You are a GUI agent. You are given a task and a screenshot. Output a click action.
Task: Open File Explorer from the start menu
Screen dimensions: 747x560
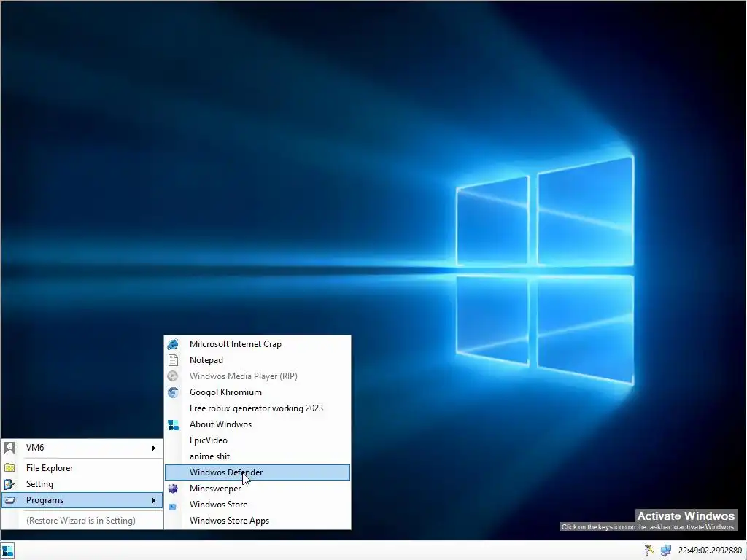(82, 468)
